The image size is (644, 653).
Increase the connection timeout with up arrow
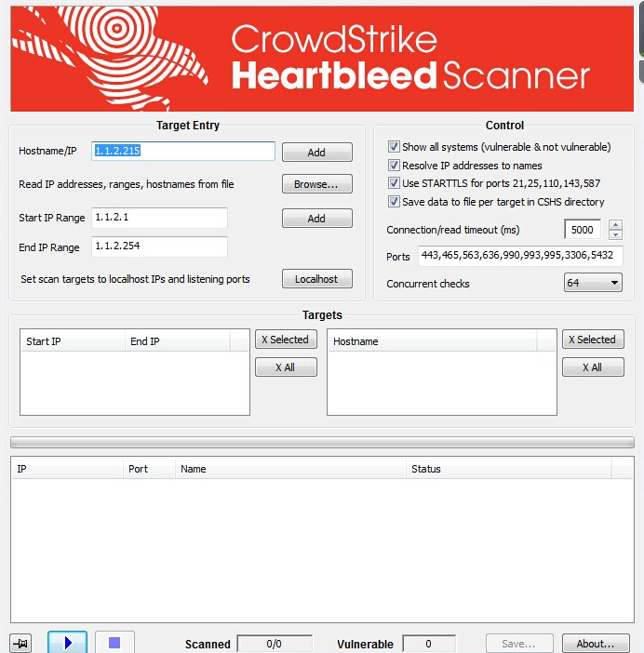coord(615,225)
